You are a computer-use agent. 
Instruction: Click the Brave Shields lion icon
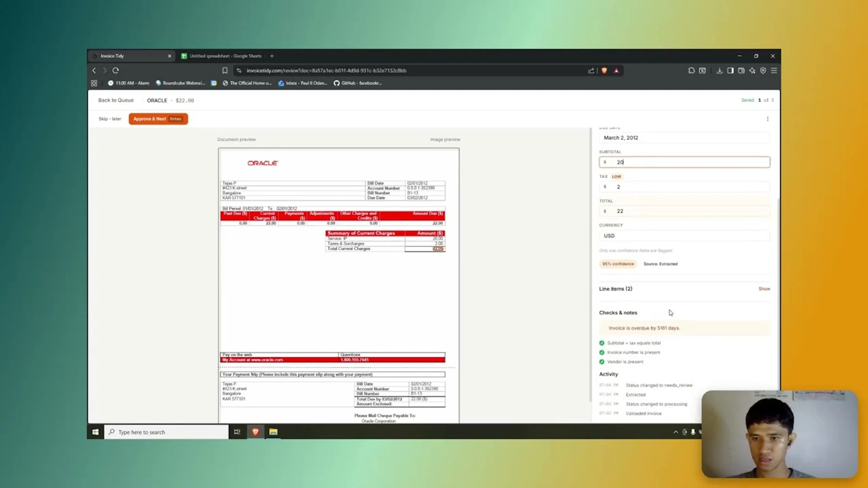click(x=604, y=70)
